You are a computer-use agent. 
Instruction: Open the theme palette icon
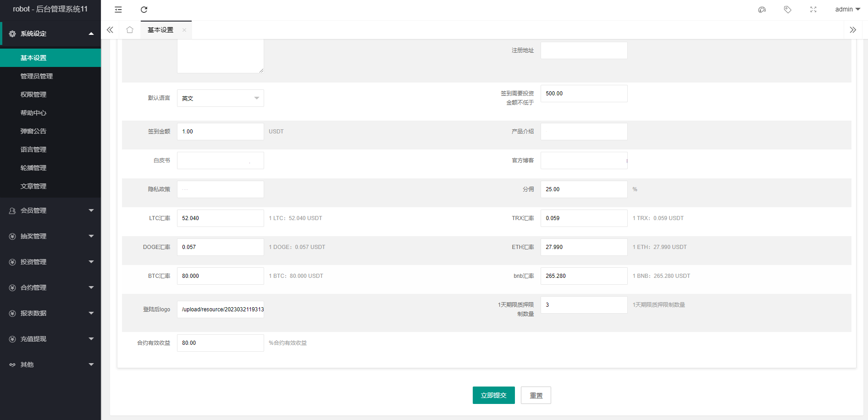click(x=762, y=10)
